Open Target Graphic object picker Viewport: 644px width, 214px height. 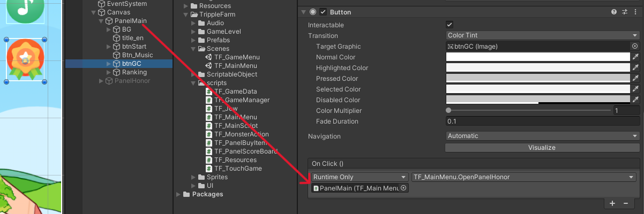[x=635, y=47]
